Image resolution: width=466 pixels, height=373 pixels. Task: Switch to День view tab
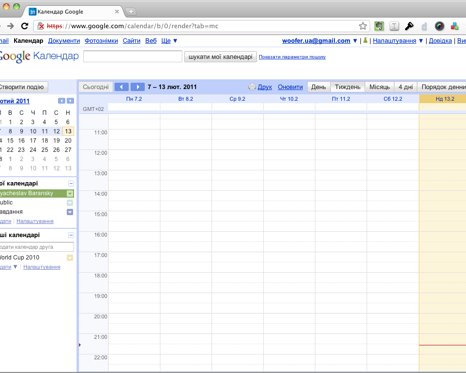[318, 87]
